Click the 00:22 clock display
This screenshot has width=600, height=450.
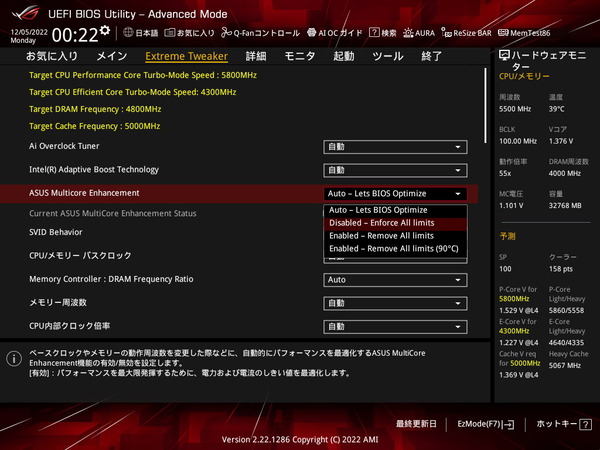[75, 35]
